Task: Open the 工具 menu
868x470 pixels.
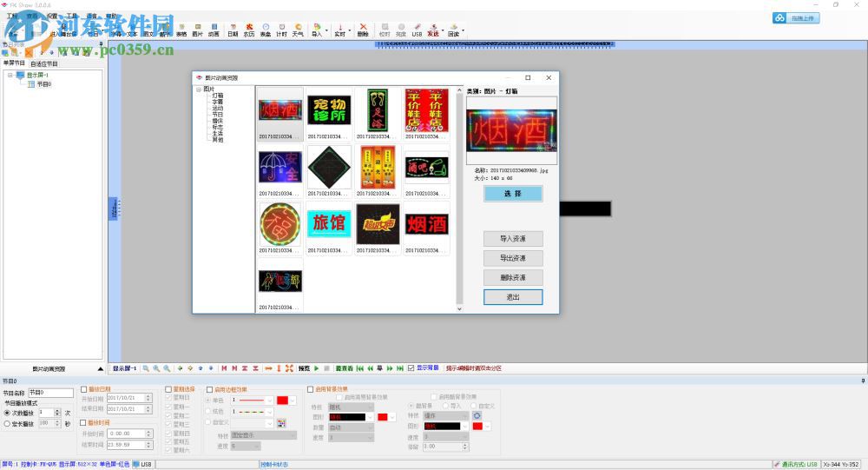Action: [x=72, y=17]
